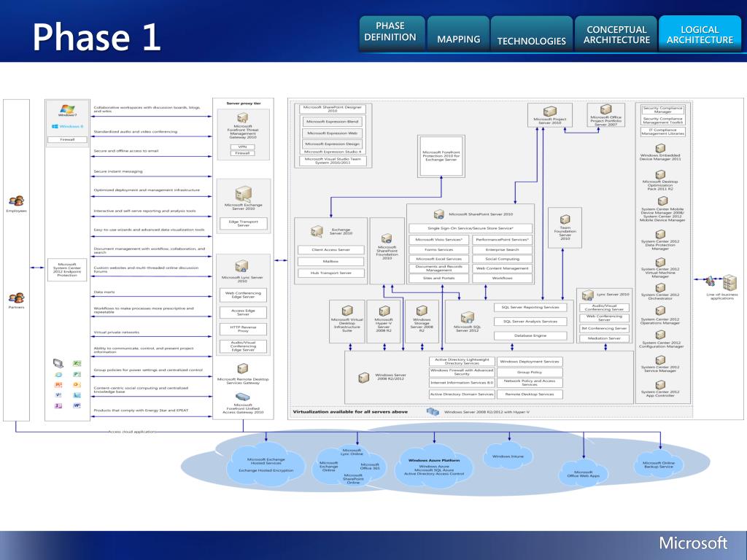
Task: Select Active Directory Domain Services box
Action: point(462,394)
